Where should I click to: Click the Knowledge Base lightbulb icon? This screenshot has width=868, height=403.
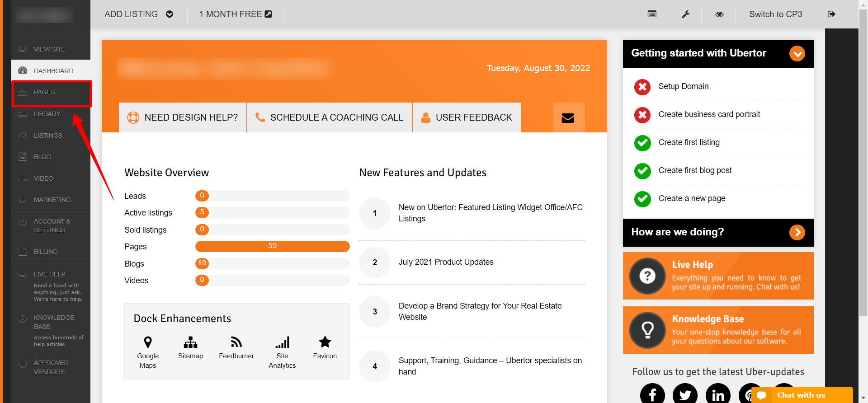[647, 330]
